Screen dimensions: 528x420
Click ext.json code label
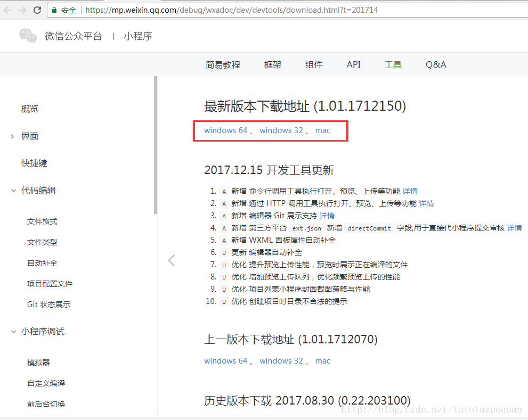click(x=307, y=228)
